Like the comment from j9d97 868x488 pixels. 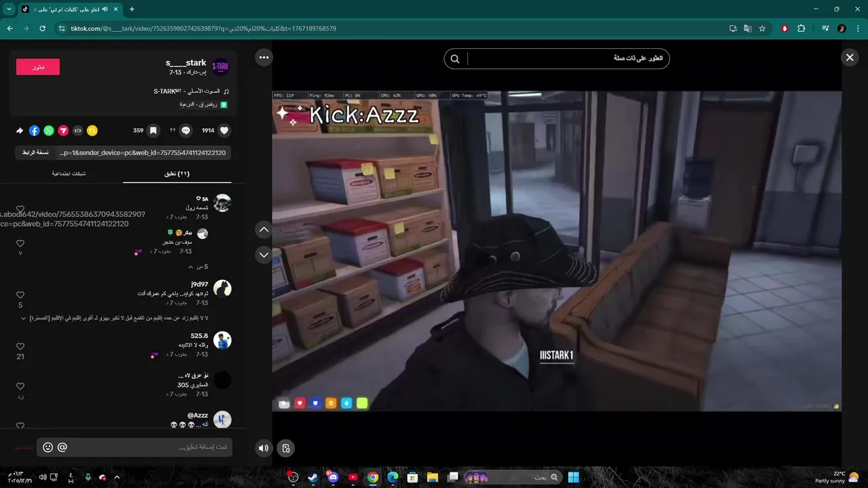point(20,295)
